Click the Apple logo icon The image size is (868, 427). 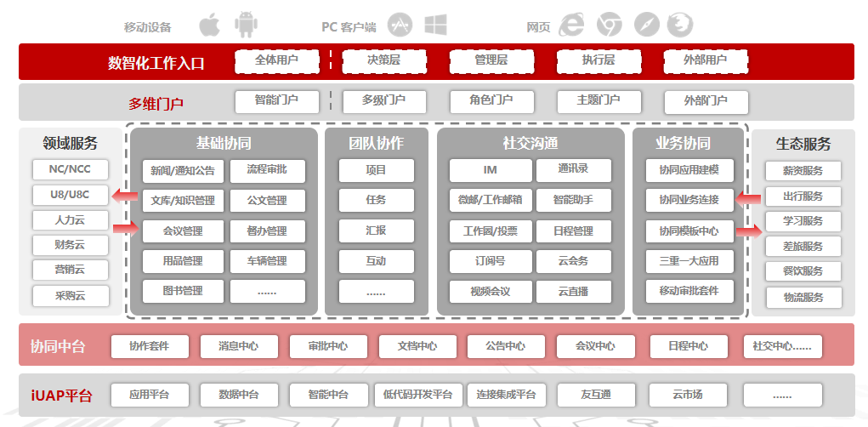209,25
